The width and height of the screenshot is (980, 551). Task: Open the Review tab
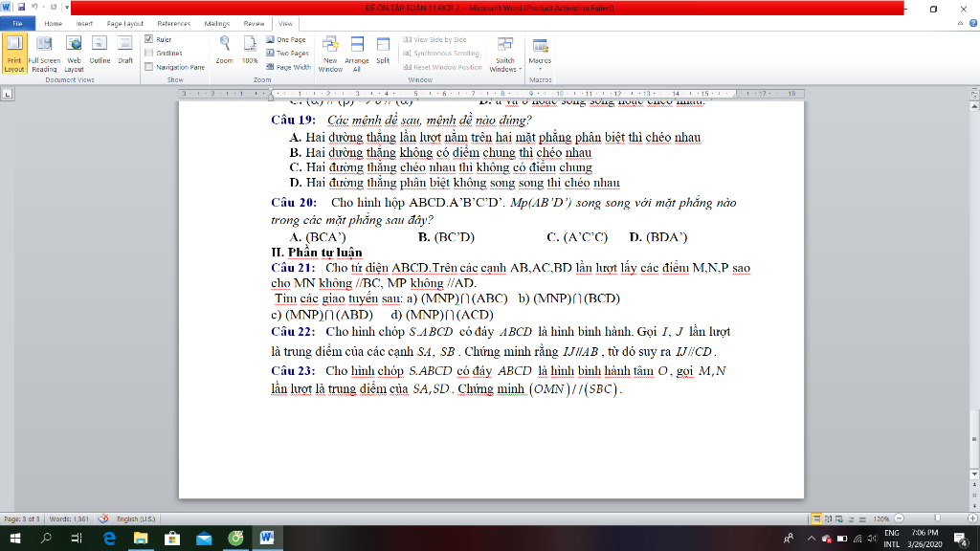click(x=254, y=23)
